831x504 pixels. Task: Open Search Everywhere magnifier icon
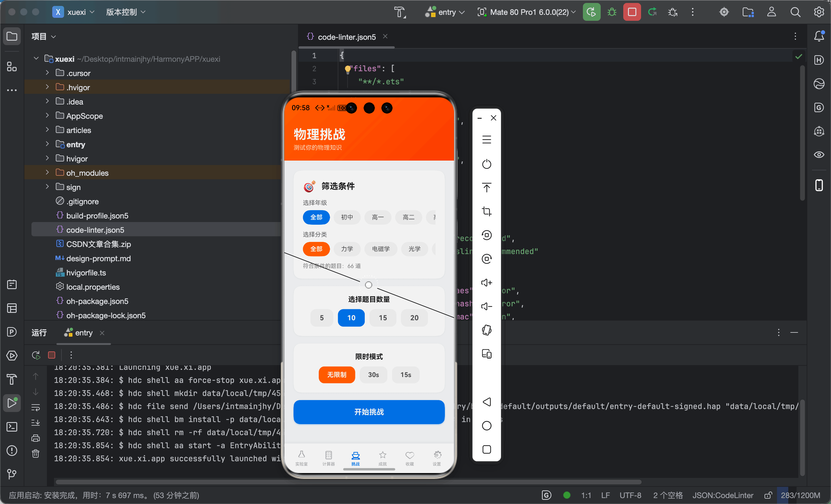[795, 12]
